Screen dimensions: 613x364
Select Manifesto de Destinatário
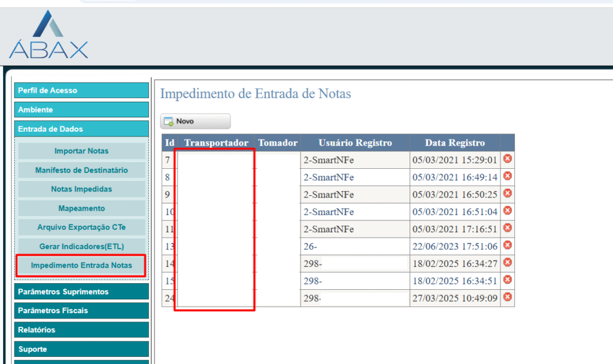[81, 170]
